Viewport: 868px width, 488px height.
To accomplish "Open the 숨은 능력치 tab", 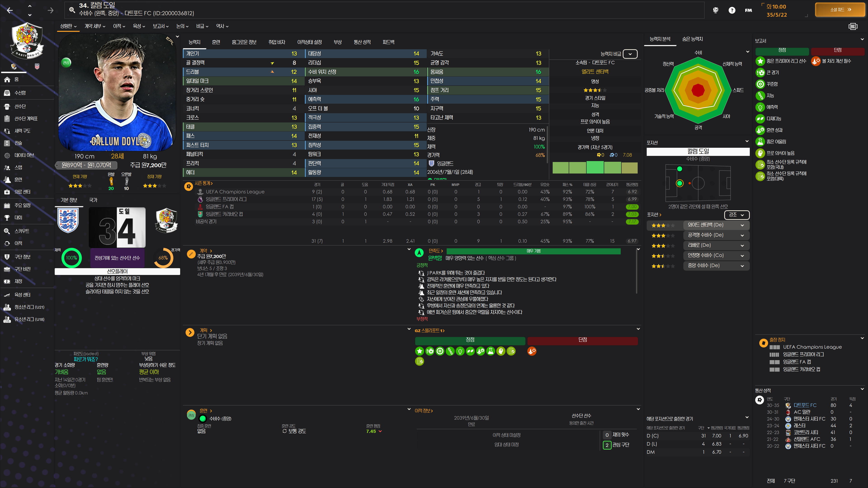I will pyautogui.click(x=692, y=39).
